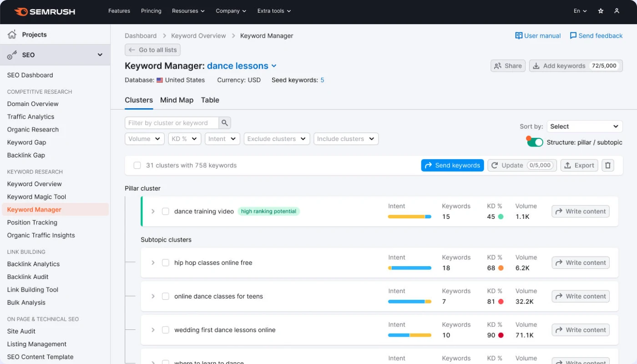Screen dimensions: 637x364
Task: Open the user account profile icon
Action: 617,11
